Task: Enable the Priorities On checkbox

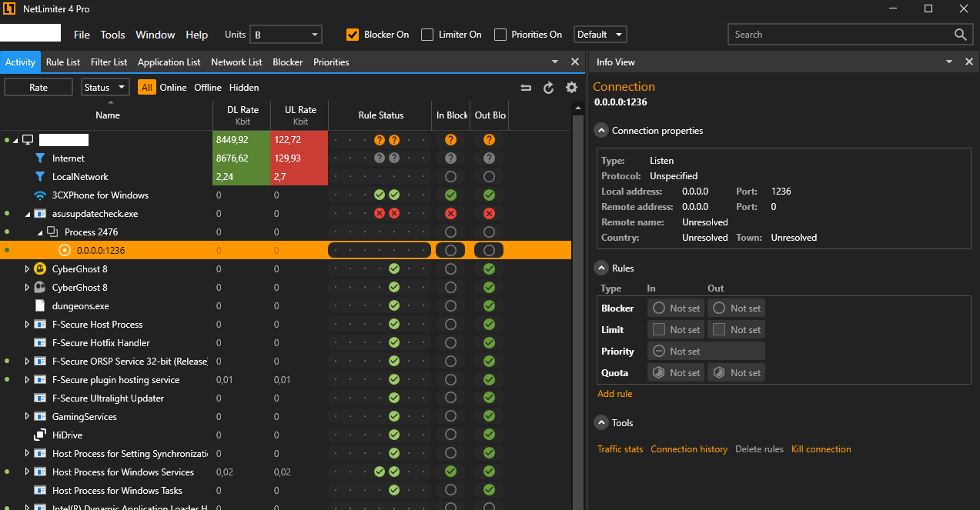Action: coord(500,35)
